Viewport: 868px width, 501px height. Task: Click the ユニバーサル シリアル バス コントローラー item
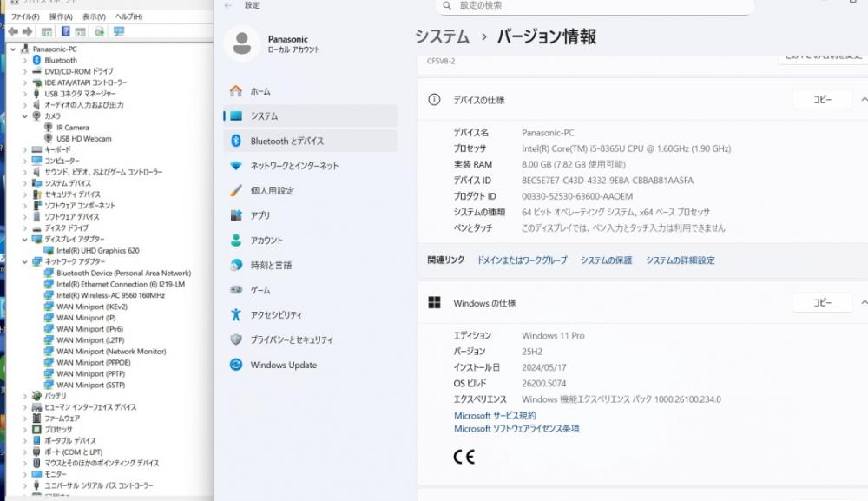pos(99,485)
